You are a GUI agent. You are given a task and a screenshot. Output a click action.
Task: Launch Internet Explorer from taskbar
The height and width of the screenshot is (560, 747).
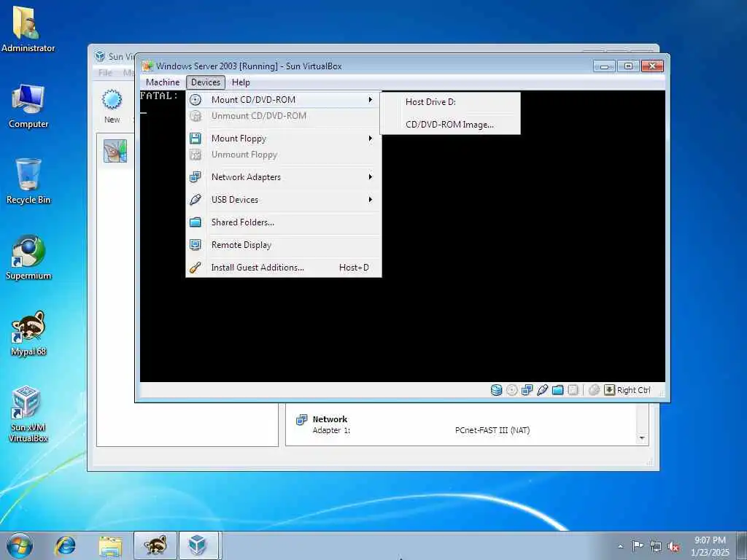click(65, 545)
